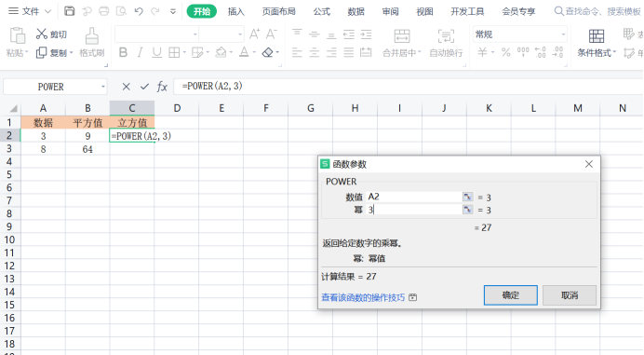
Task: Click the Decrease Indent icon
Action: coord(349,34)
